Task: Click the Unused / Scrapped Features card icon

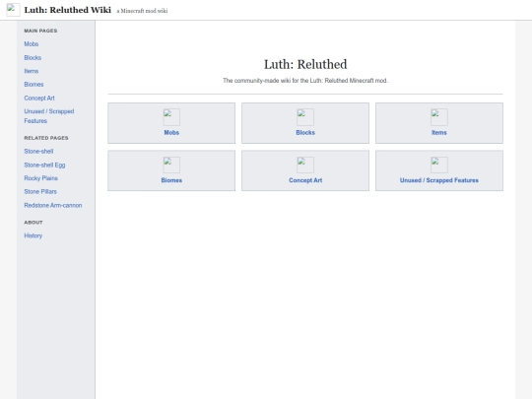Action: coord(439,165)
